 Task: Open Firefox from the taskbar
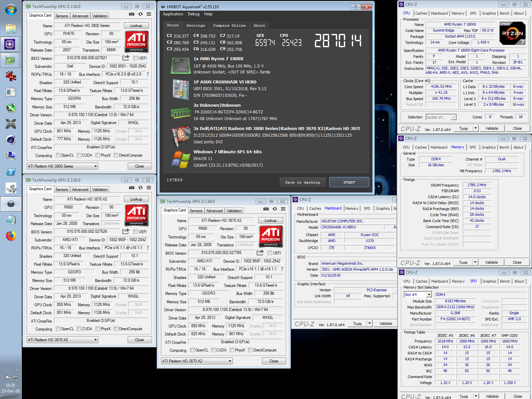(11, 236)
